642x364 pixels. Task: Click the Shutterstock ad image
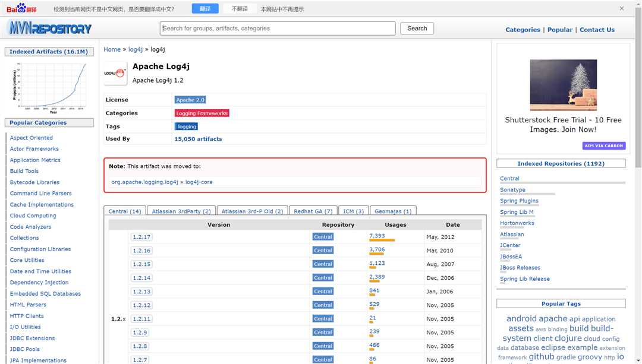click(563, 85)
